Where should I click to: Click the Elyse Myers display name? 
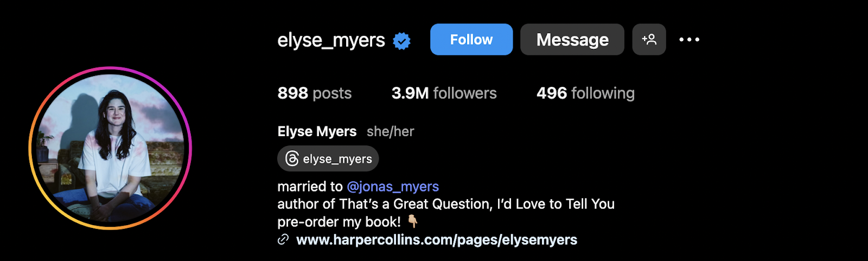click(317, 131)
